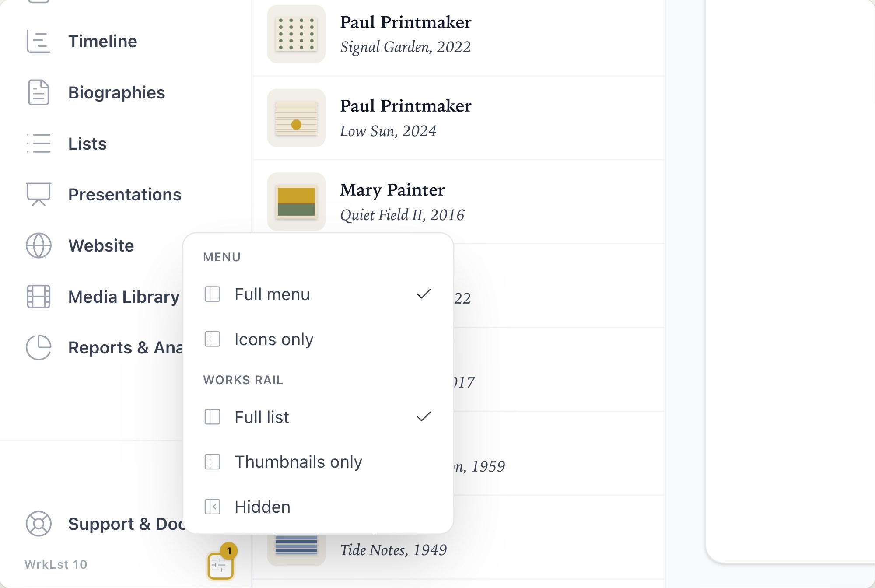875x588 pixels.
Task: Go to Lists
Action: [x=87, y=143]
